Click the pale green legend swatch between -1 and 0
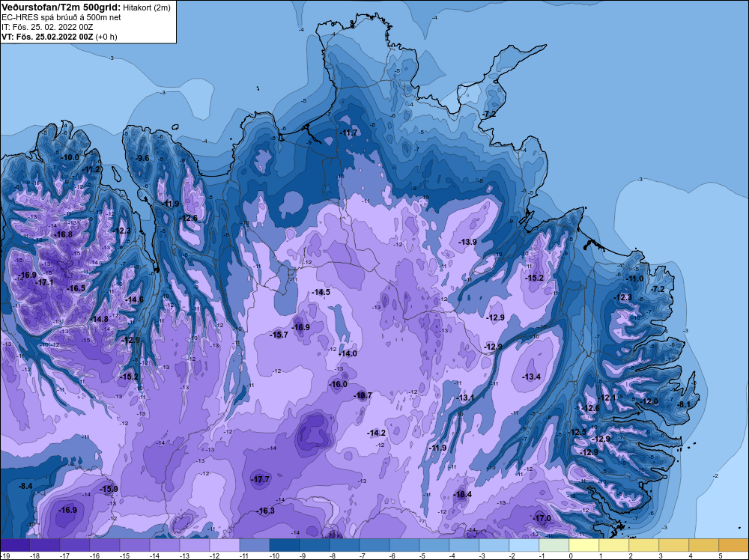Image resolution: width=749 pixels, height=560 pixels. (554, 545)
